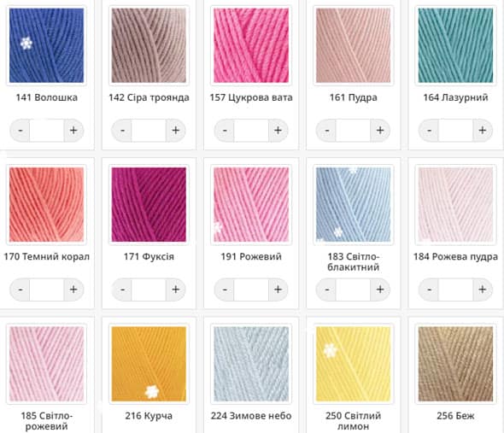Focus the quantity input under 170 Темний корал
The image size is (504, 433).
click(47, 290)
